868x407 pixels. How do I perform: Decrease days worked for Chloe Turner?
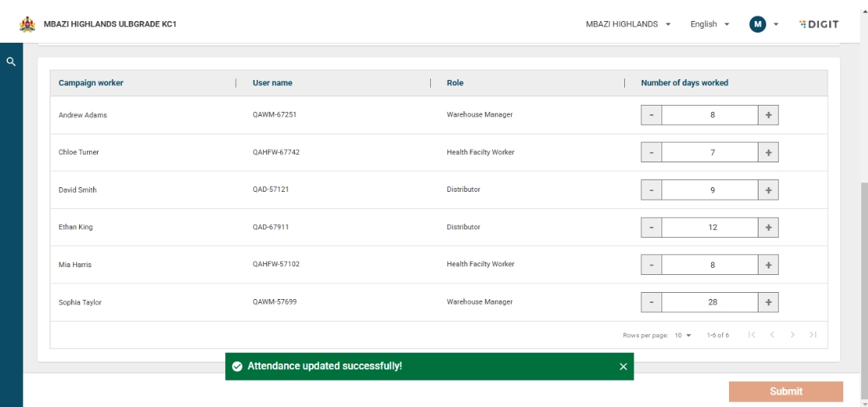pyautogui.click(x=651, y=152)
